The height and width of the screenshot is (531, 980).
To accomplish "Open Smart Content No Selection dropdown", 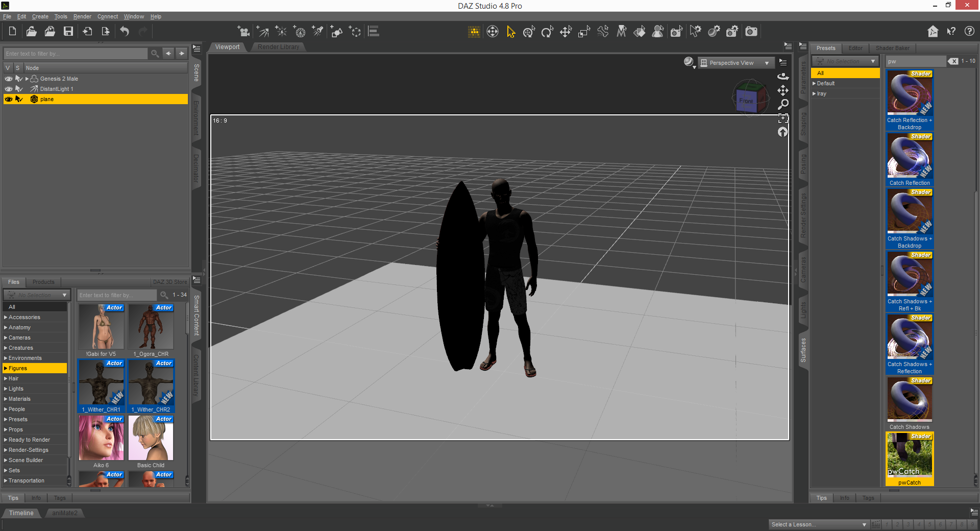I will click(x=36, y=295).
